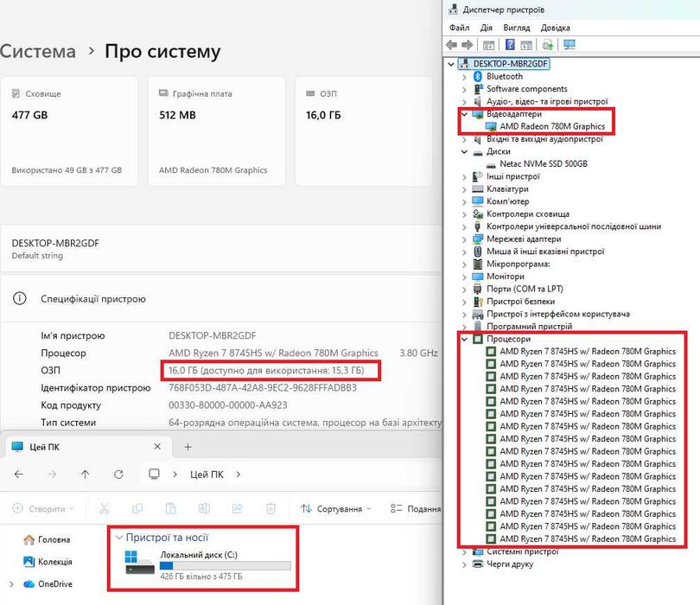Screen dimensions: 700x605
Task: Open the ОЗП 16,0 ГБ card
Action: tap(364, 131)
